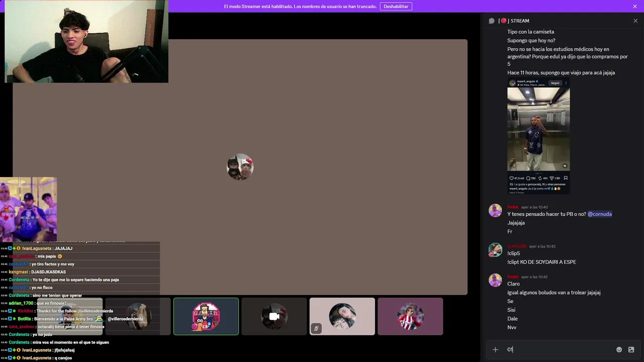This screenshot has width=644, height=362.
Task: Open ivan's avatar next to 'Y tenes pensado'
Action: pos(496,210)
